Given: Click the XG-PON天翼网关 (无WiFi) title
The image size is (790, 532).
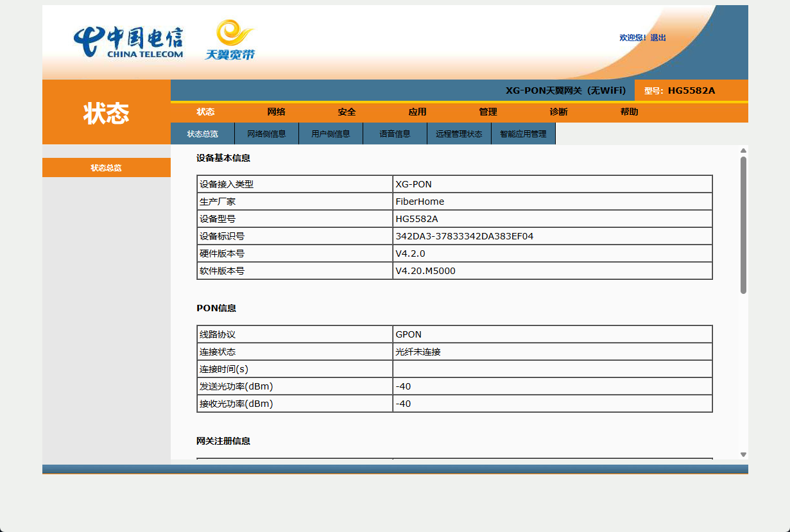Looking at the screenshot, I should click(565, 90).
